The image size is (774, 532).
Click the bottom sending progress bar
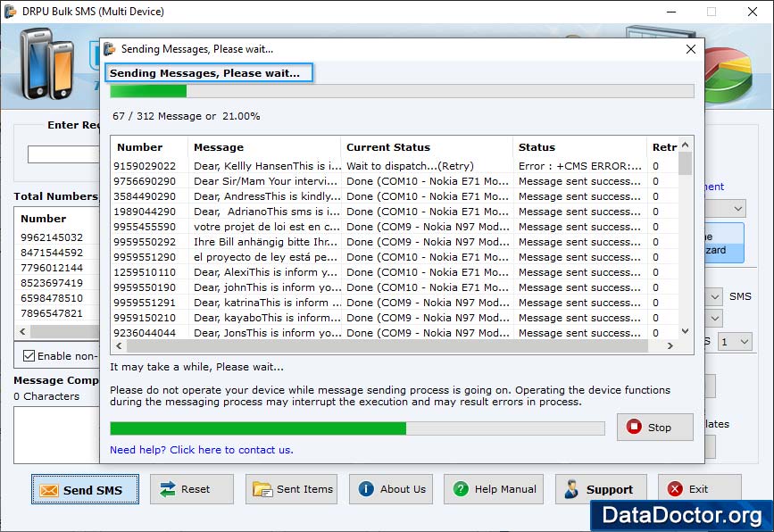357,428
